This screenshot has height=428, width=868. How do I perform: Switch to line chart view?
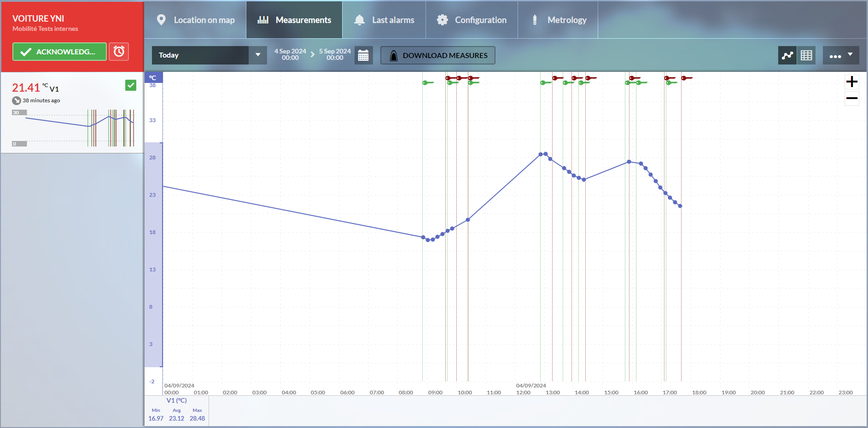tap(787, 55)
